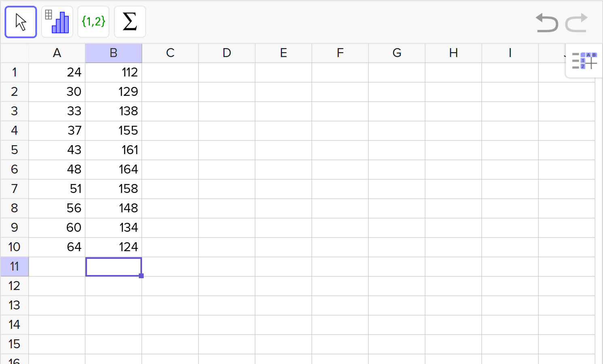This screenshot has height=364, width=603.
Task: Select row 3 header
Action: coord(15,111)
